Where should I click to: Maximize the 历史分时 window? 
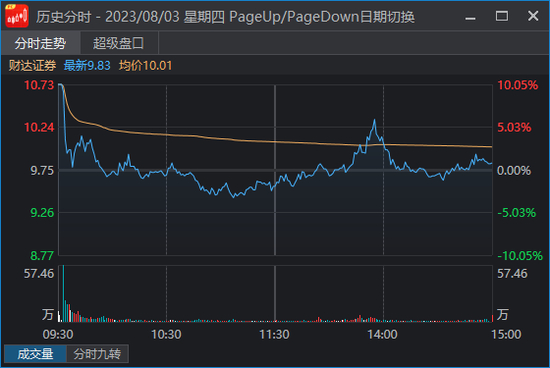(502, 16)
